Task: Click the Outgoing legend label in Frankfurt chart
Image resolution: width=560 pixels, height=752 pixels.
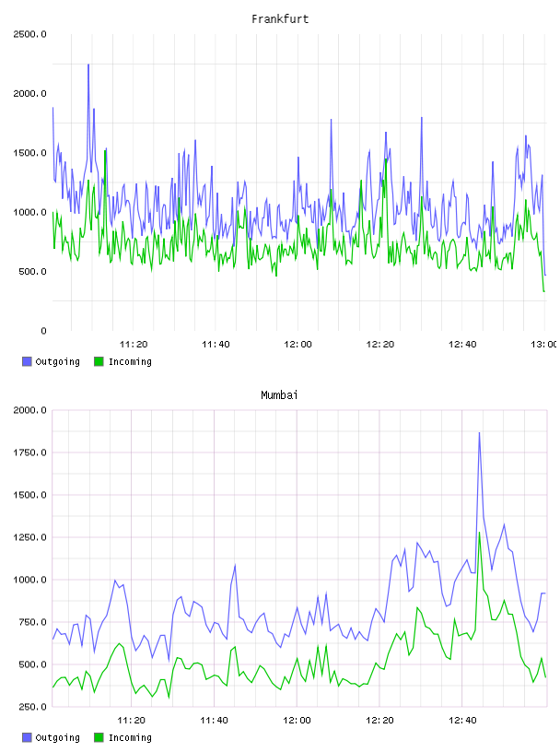Action: (x=57, y=362)
